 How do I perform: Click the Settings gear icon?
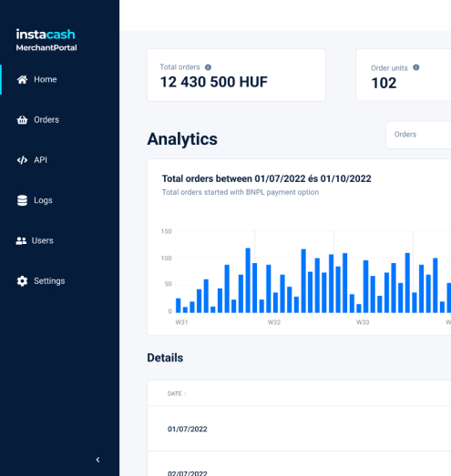click(22, 281)
